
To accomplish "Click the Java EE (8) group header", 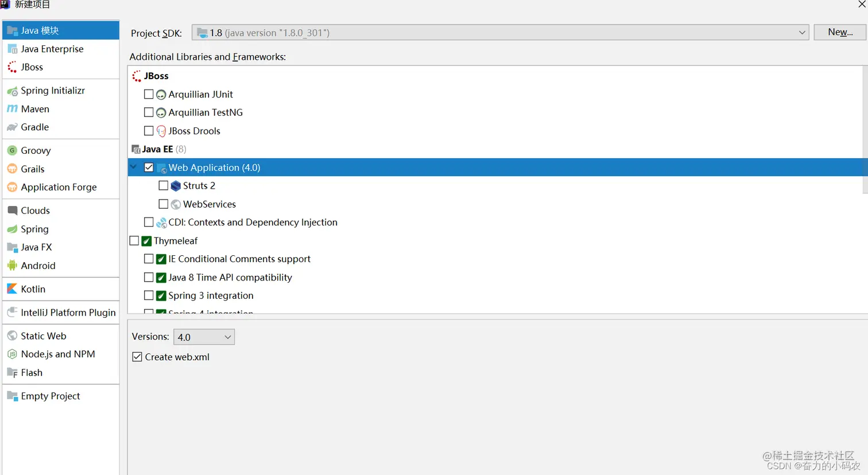I will (x=164, y=149).
